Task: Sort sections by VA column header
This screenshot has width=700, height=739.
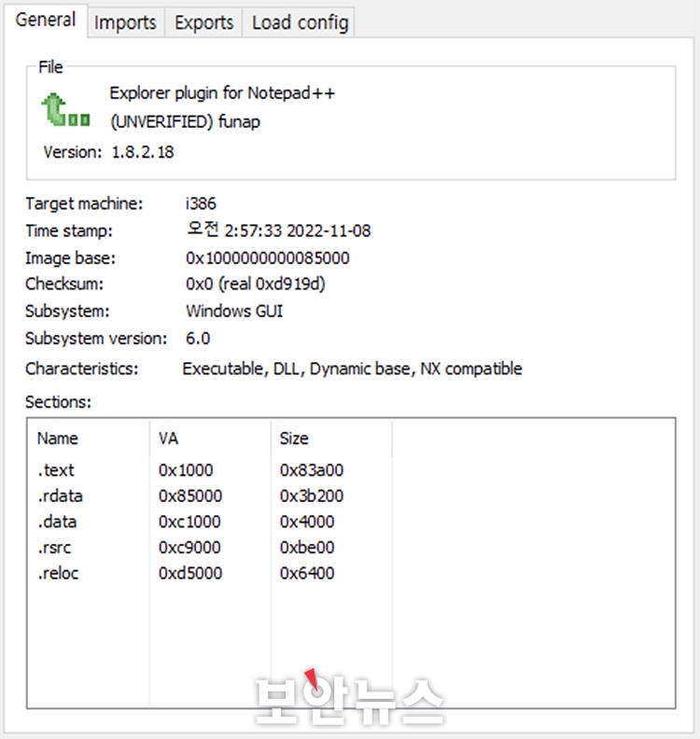Action: click(210, 439)
